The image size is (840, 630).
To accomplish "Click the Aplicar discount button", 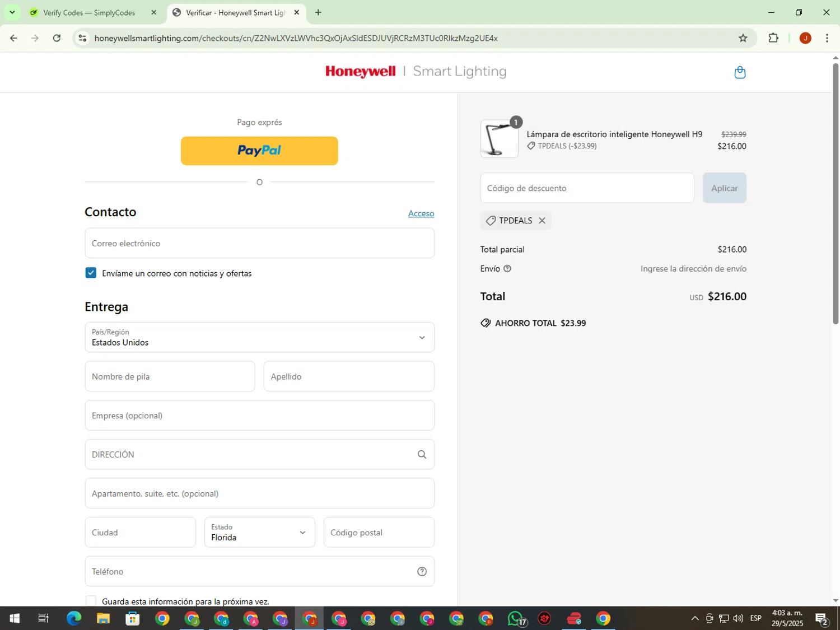I will tap(725, 188).
